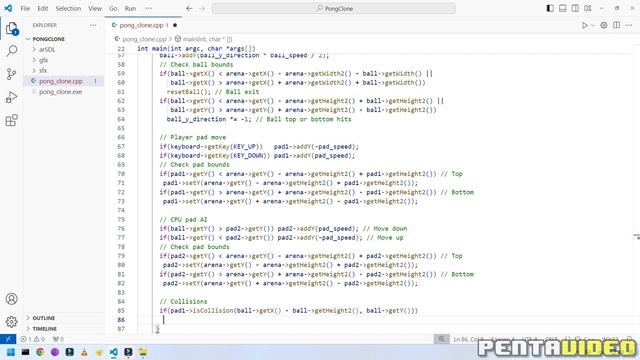Expand the arSDL folder
Image resolution: width=640 pixels, height=360 pixels.
tap(47, 49)
